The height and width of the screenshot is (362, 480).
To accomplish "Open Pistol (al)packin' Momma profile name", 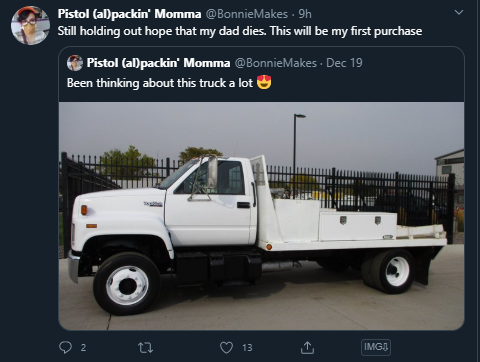I will [129, 14].
